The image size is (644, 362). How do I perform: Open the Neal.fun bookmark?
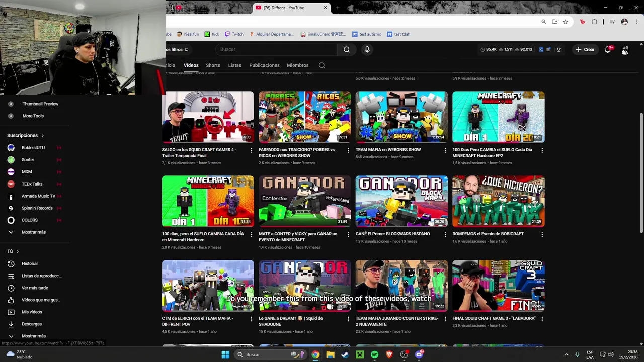[x=188, y=34]
